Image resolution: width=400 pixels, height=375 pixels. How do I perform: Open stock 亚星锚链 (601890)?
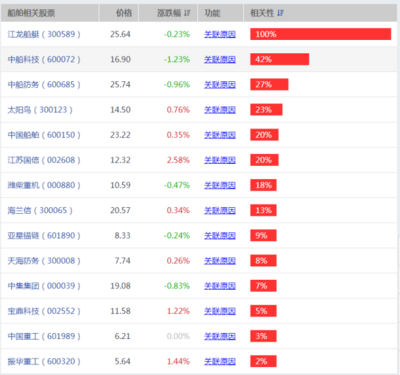tap(44, 235)
